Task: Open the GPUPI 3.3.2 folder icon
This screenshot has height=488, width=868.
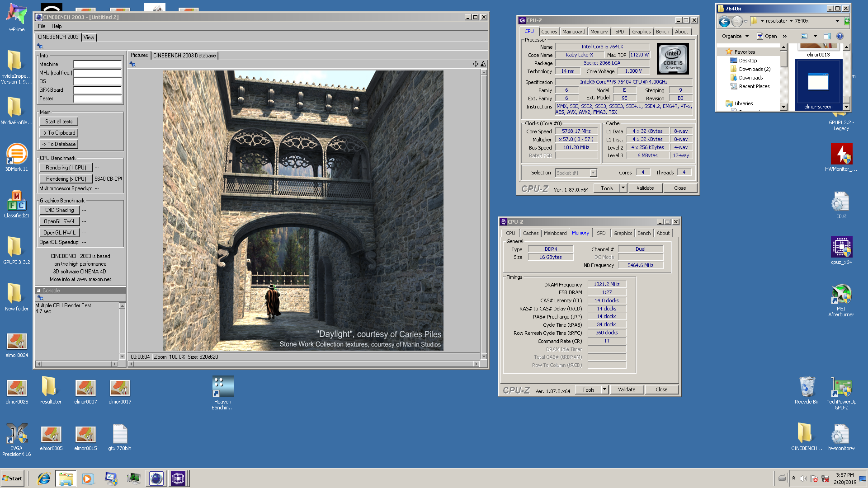Action: (x=17, y=250)
